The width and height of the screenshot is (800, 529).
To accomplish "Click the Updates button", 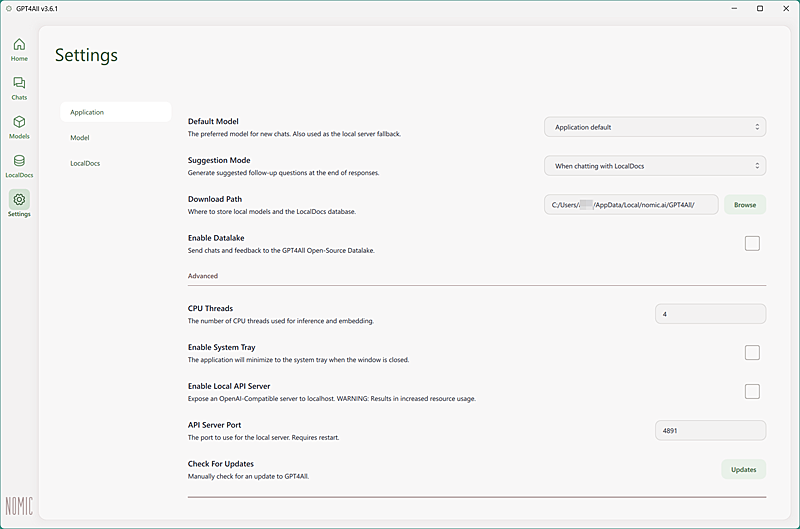I will pos(743,469).
